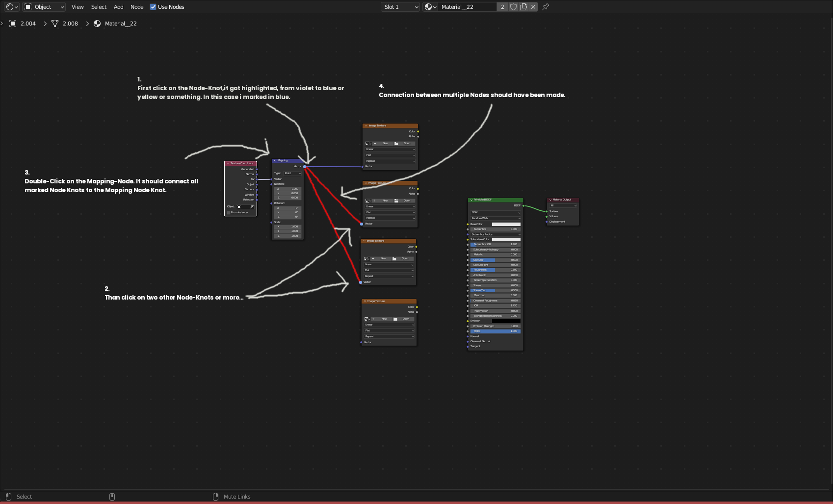
Task: Open the Mapping Type Point dropdown
Action: tap(293, 174)
